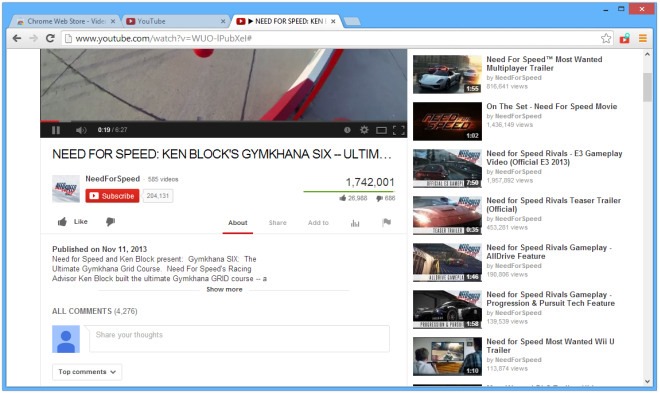Open the Top comments sort dropdown
Viewport: 660px width, 393px height.
(x=87, y=372)
